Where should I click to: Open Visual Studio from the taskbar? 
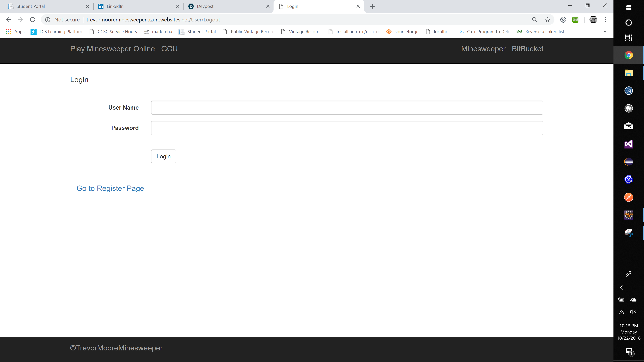629,144
